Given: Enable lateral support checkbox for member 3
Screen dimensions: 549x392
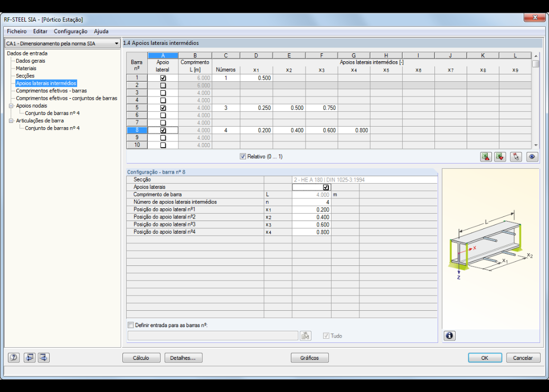Looking at the screenshot, I should point(163,93).
